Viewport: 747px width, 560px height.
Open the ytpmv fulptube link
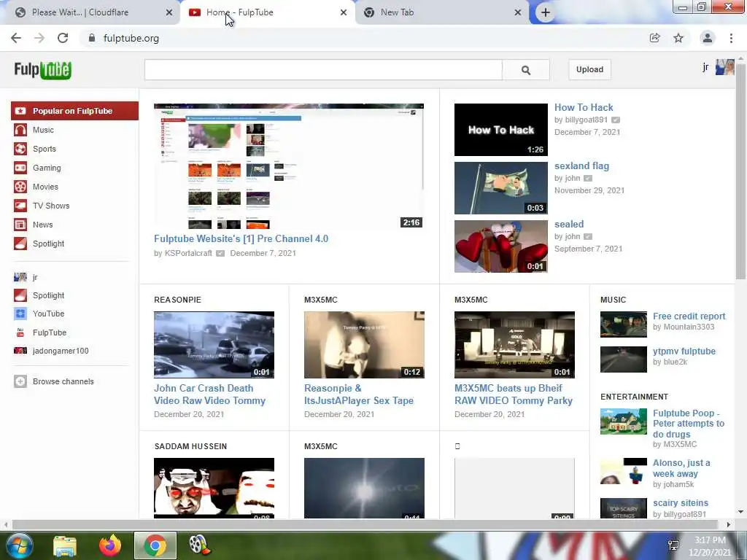684,351
